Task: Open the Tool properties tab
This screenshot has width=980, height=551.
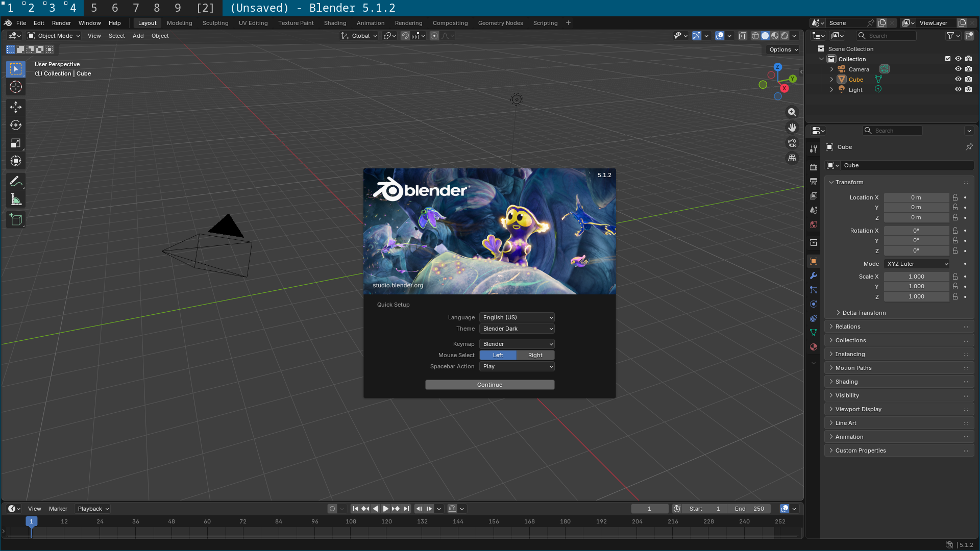Action: 814,148
